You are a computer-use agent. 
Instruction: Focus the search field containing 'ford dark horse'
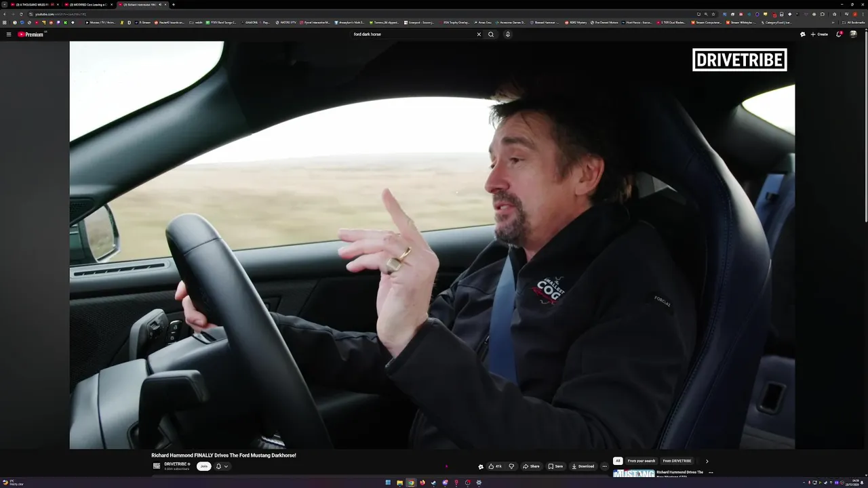click(412, 34)
